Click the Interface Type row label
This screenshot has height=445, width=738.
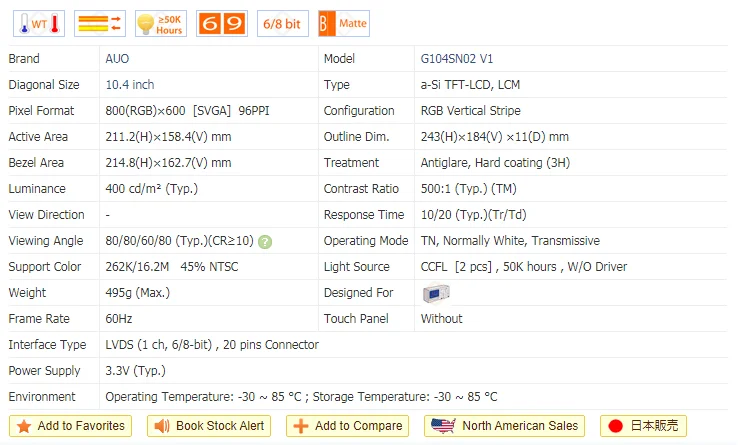(x=48, y=345)
